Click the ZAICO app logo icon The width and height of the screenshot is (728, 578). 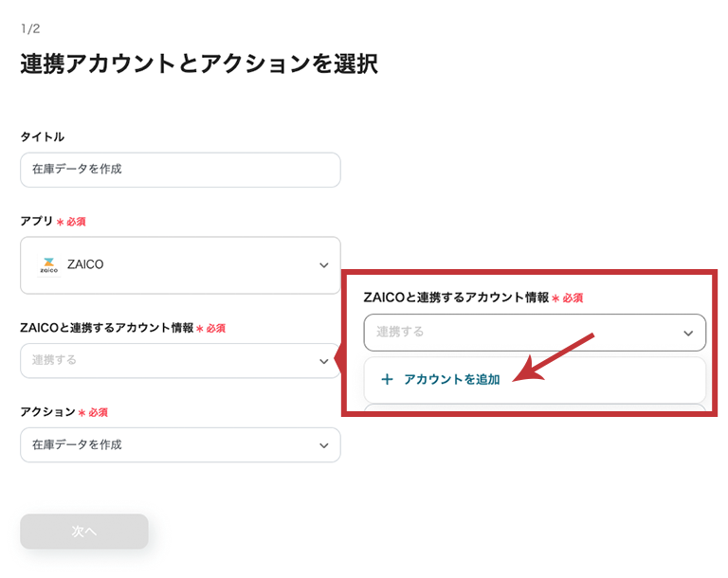[48, 265]
